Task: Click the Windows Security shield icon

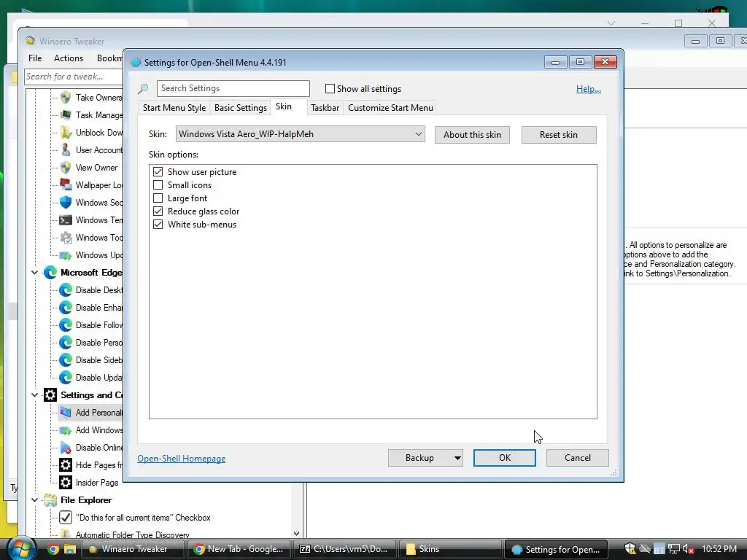Action: (66, 203)
